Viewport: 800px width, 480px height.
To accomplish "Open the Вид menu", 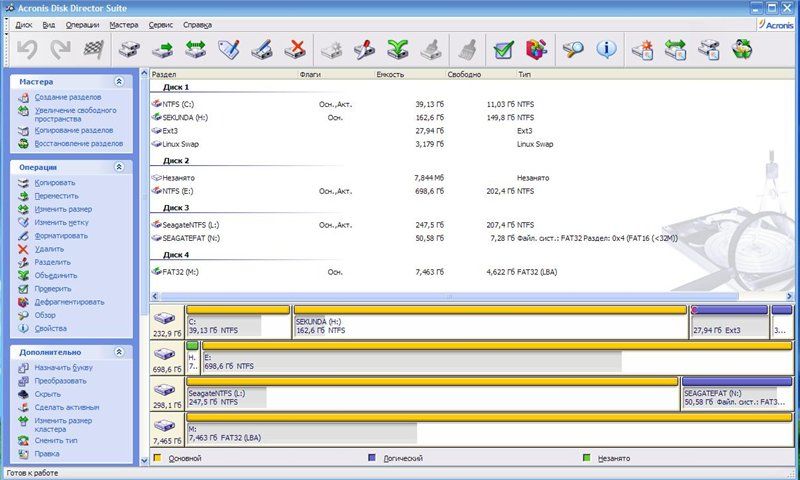I will [48, 24].
